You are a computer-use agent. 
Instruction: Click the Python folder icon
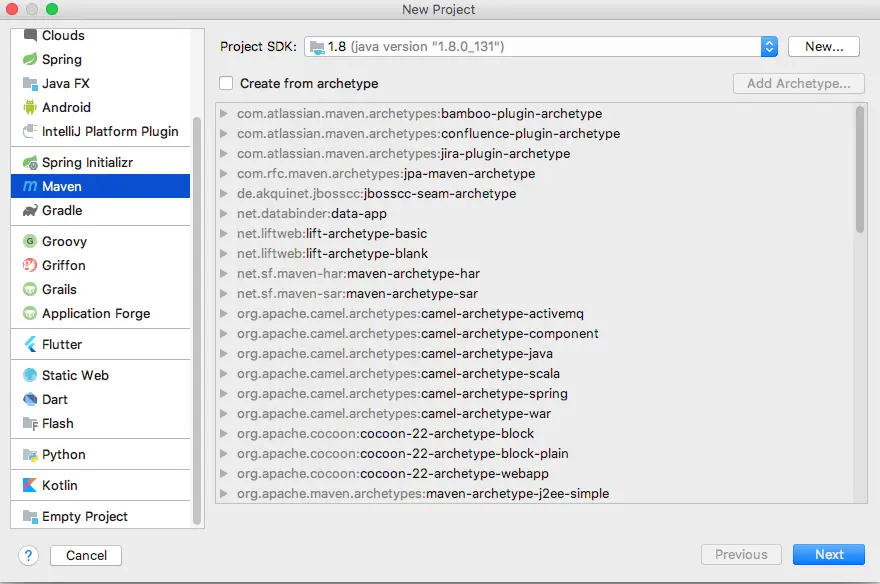pyautogui.click(x=30, y=454)
